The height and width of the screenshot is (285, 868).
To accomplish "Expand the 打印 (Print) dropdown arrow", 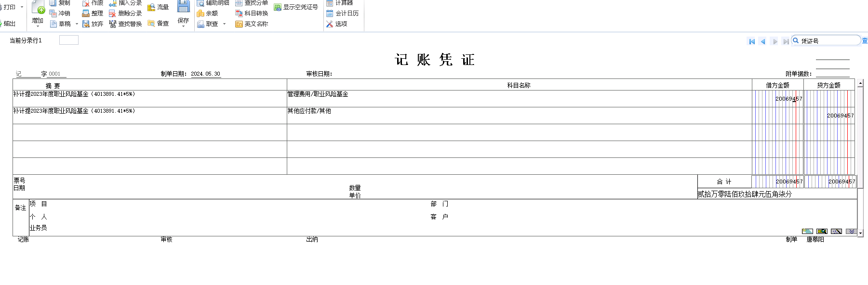I will (x=22, y=7).
